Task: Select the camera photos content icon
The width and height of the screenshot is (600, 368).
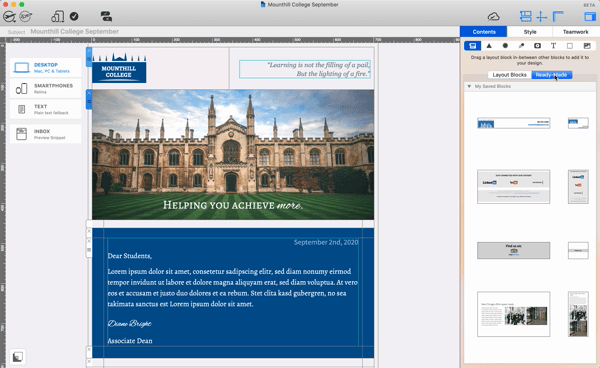Action: click(537, 46)
